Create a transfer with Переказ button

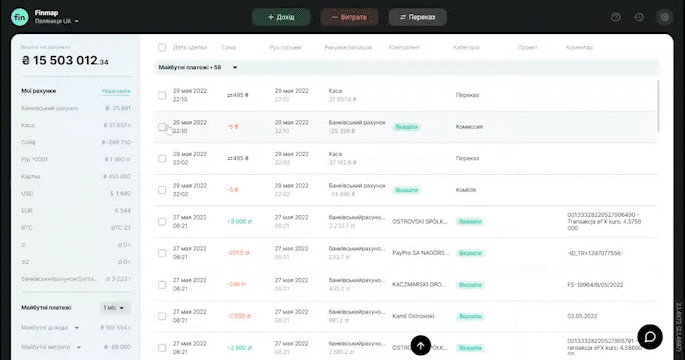point(418,17)
